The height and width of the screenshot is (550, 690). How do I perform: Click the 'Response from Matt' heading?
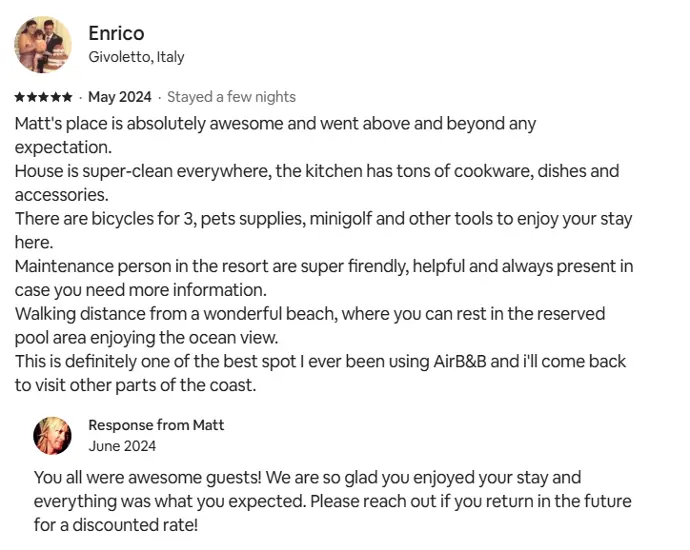point(156,425)
